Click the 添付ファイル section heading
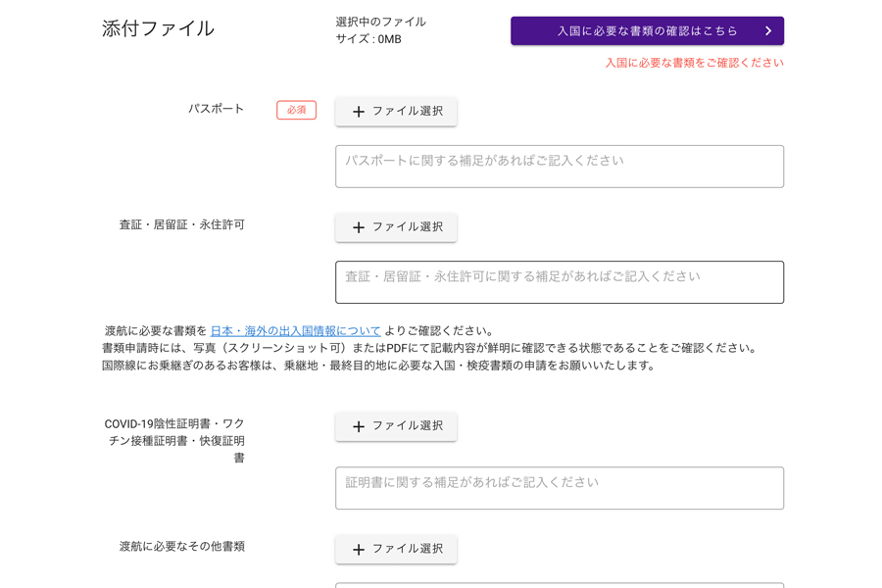This screenshot has height=588, width=882. (x=158, y=28)
